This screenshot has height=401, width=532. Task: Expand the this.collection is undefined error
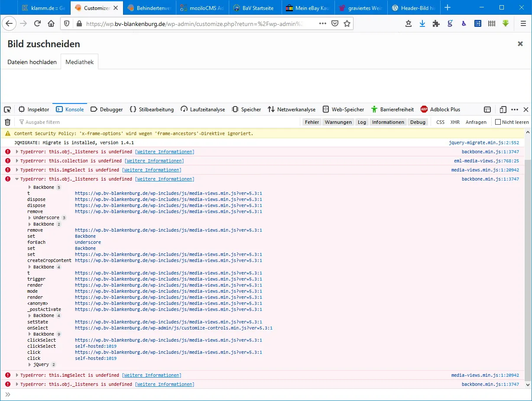click(x=17, y=161)
